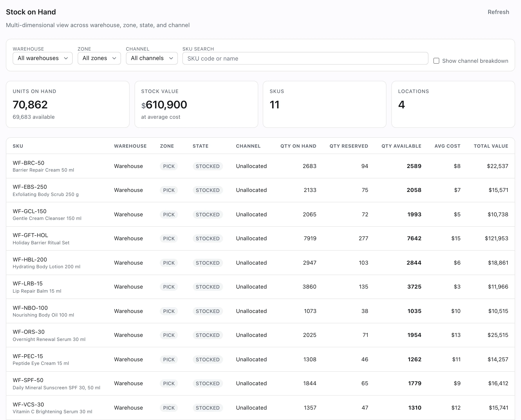Viewport: 521px width, 420px height.
Task: Click the Stock Value $610,900 figure
Action: (164, 105)
